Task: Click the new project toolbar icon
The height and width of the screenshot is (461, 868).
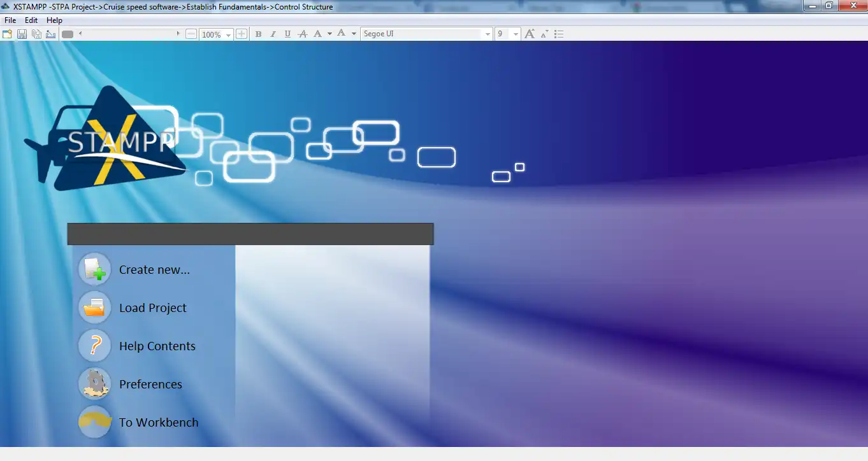Action: [x=8, y=34]
